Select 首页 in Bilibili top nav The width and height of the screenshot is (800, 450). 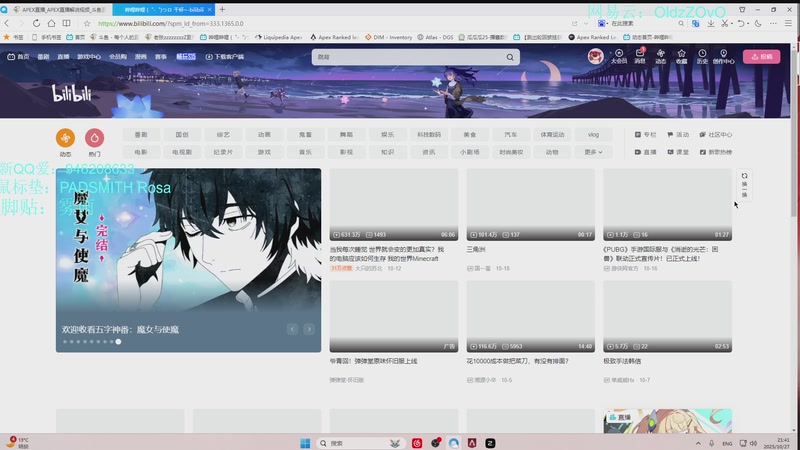(x=18, y=57)
